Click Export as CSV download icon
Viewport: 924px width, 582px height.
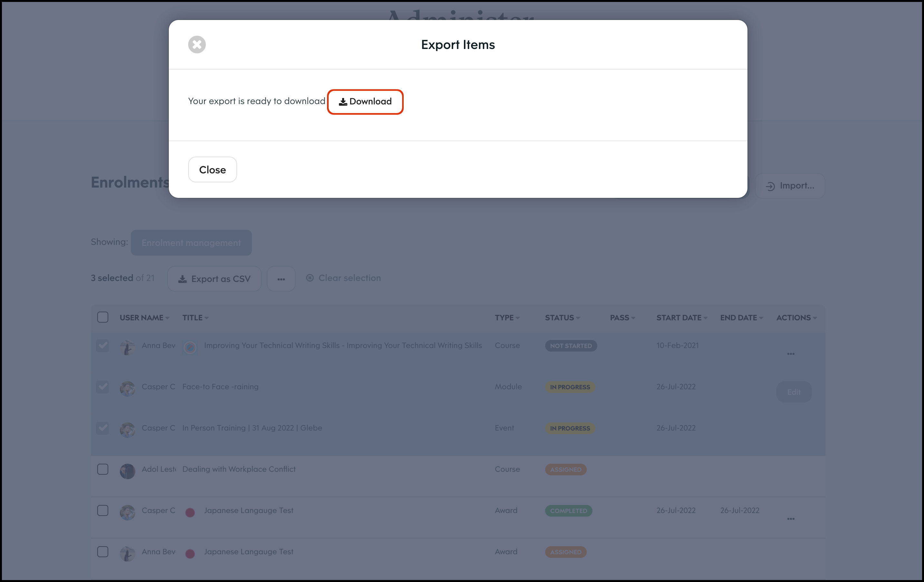click(x=183, y=279)
